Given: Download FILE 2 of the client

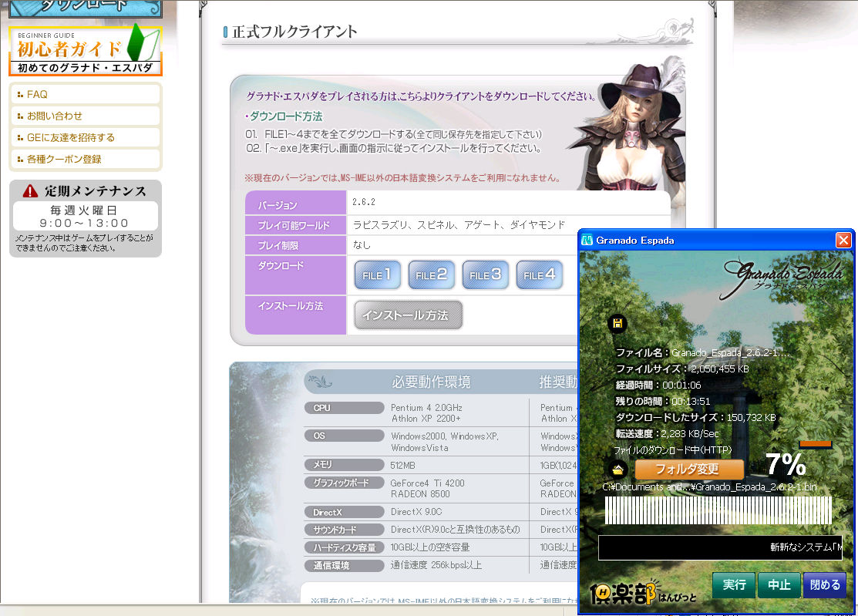Looking at the screenshot, I should (431, 274).
